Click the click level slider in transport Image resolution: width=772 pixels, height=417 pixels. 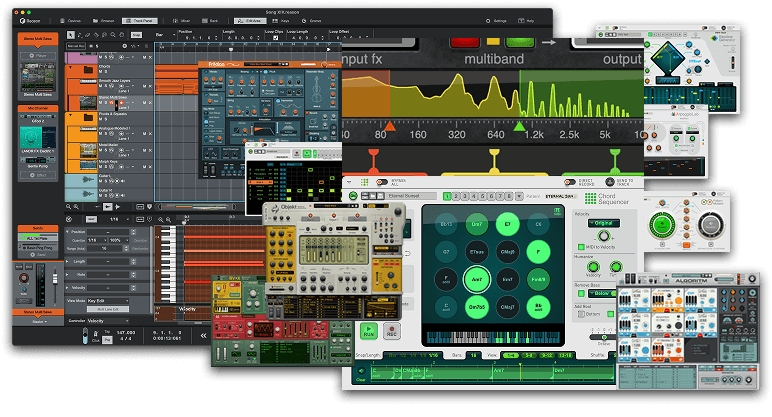tap(85, 335)
